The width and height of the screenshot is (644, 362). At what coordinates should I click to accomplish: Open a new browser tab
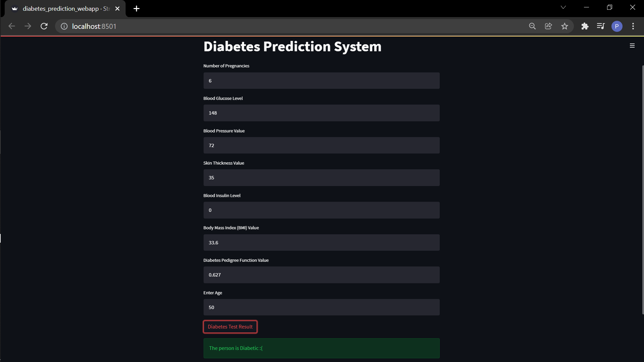click(x=136, y=8)
